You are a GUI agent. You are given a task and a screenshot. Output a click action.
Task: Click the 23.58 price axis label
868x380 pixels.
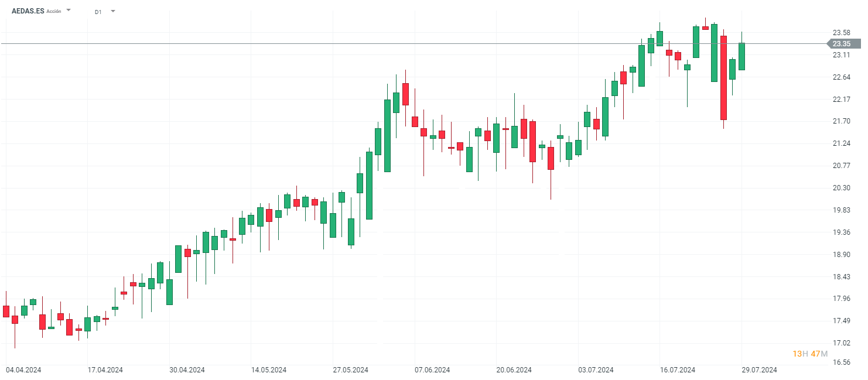click(x=842, y=32)
